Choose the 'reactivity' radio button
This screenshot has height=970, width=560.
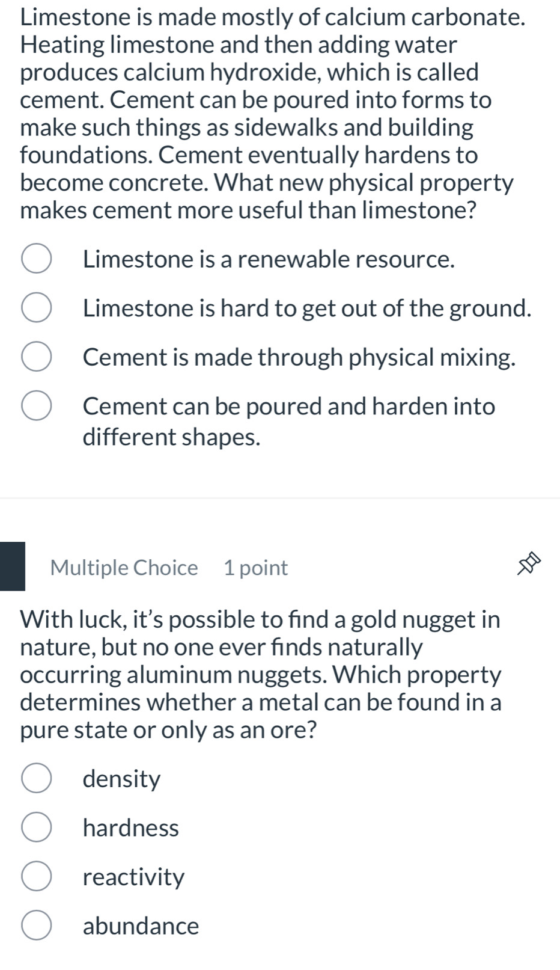click(x=36, y=877)
